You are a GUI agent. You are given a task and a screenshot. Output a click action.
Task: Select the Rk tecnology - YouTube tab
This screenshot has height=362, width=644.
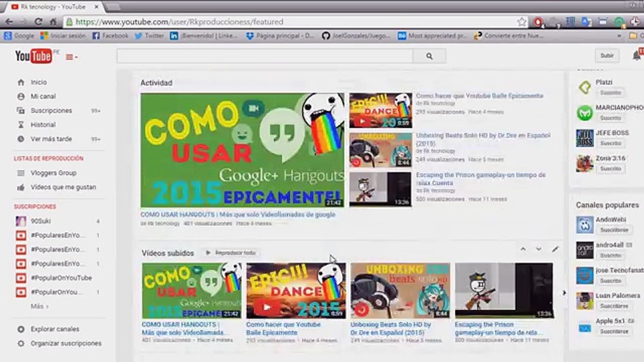point(54,7)
